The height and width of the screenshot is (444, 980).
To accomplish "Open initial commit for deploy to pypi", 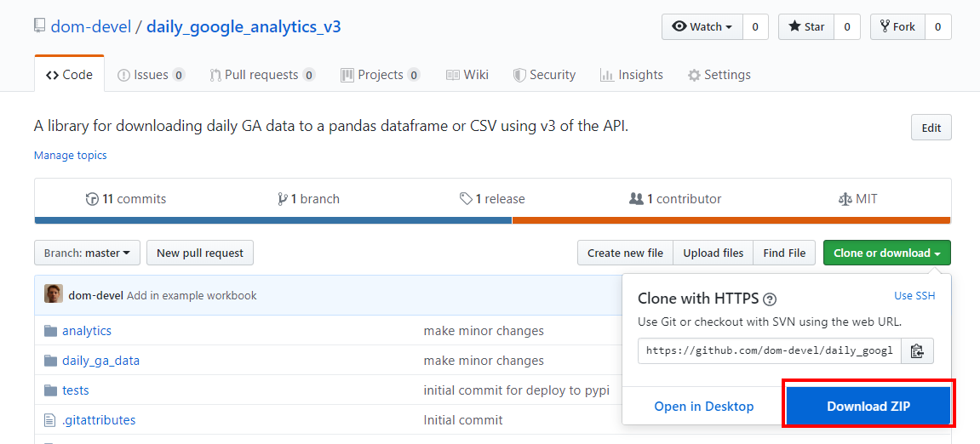I will (516, 390).
